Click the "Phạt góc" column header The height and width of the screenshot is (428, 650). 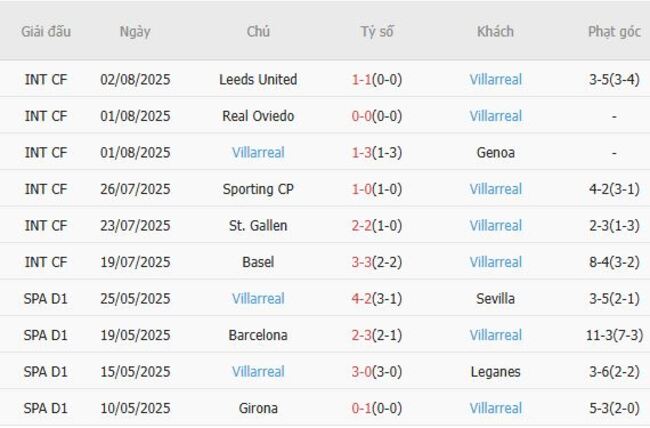click(x=614, y=31)
